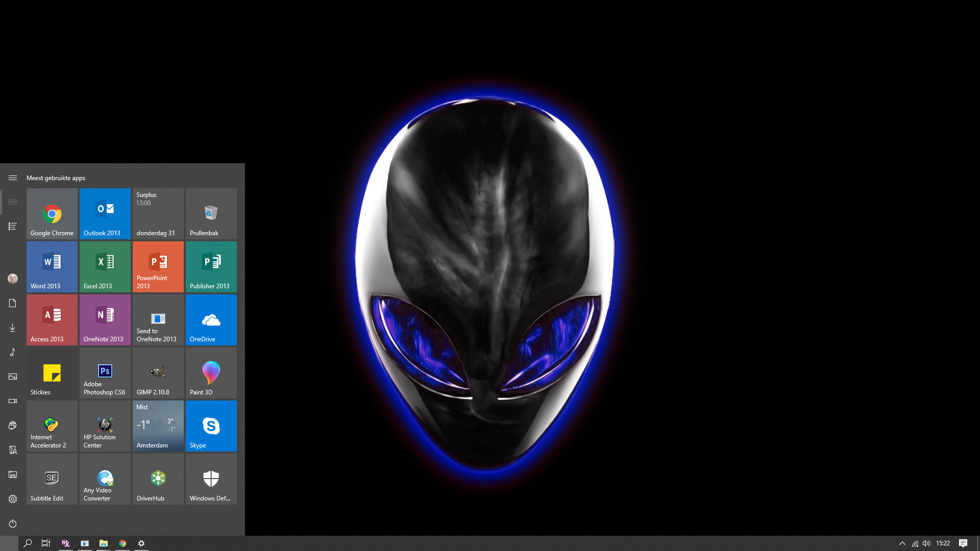Open Settings gear in start sidebar
This screenshot has width=980, height=551.
[x=13, y=499]
